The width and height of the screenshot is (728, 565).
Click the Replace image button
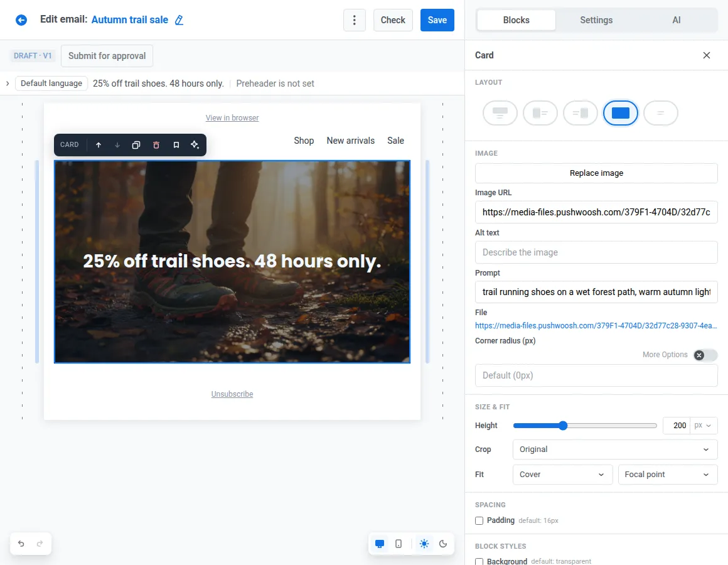[596, 173]
